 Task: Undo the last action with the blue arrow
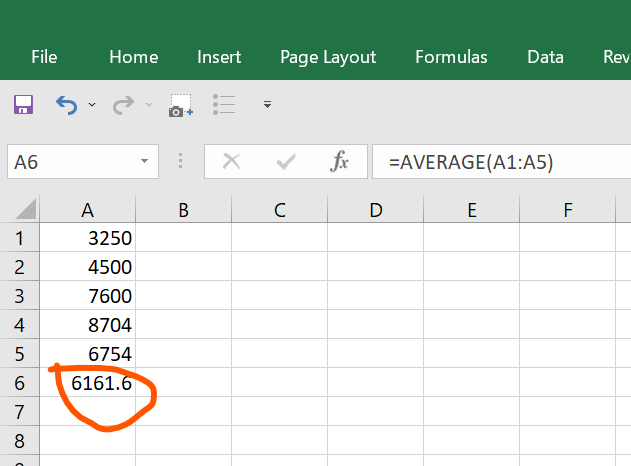pos(66,105)
